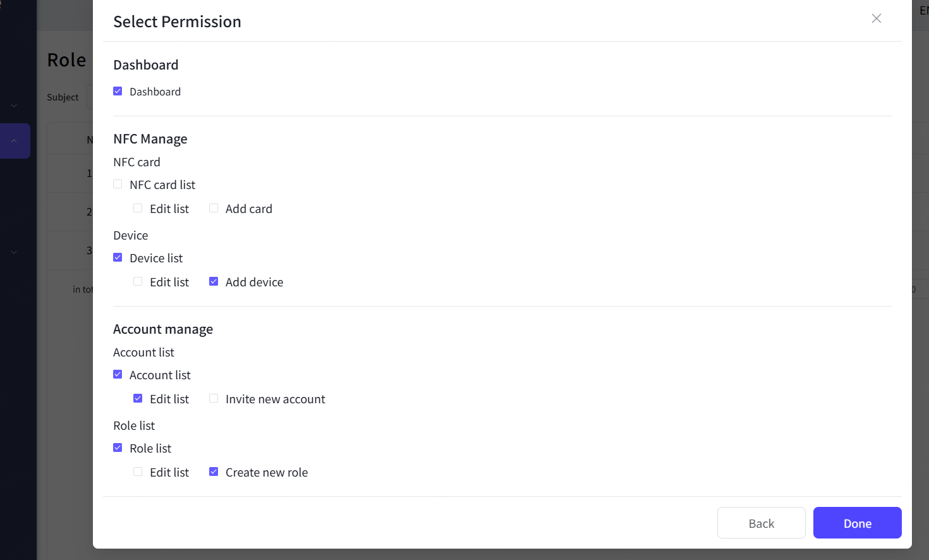Disable the Create new role permission
Viewport: 929px width, 560px height.
pyautogui.click(x=214, y=472)
